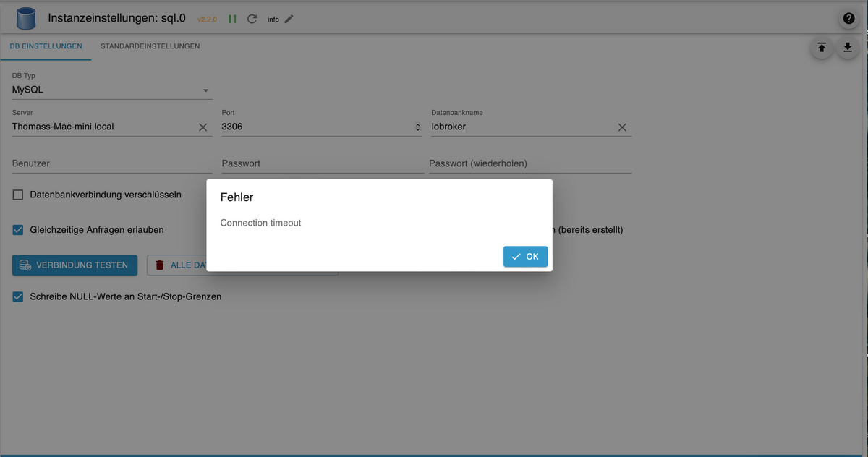
Task: Switch to the Standardeinstellungen tab
Action: 150,46
